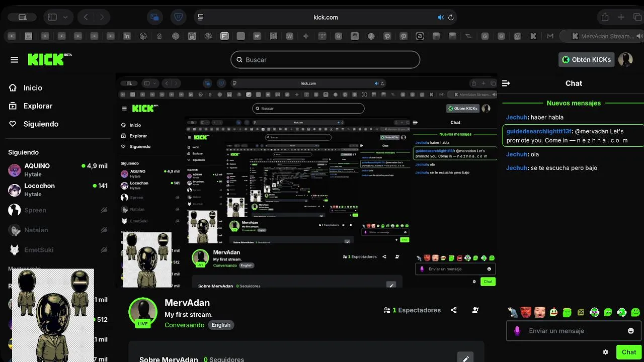
Task: Open Locochon's channel in the followed list
Action: (x=58, y=190)
